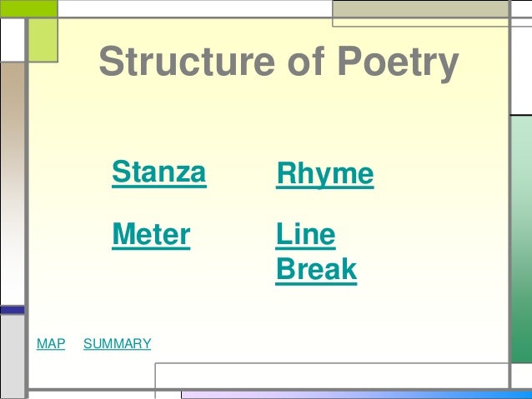Jump to SUMMARY link
This screenshot has width=532, height=399.
(118, 344)
